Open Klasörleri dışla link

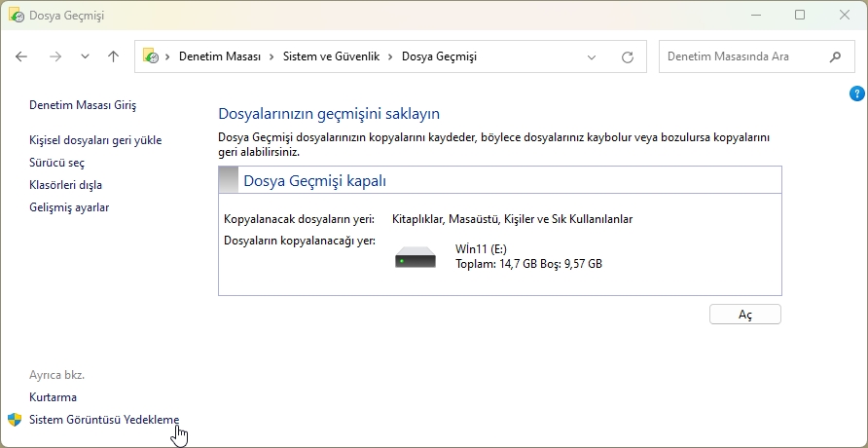pos(66,185)
